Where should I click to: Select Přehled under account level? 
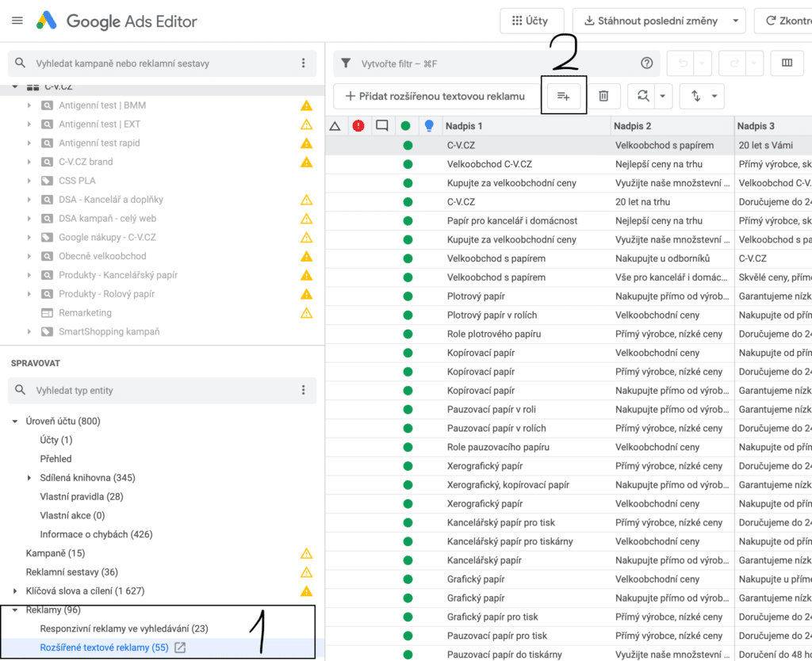click(56, 459)
